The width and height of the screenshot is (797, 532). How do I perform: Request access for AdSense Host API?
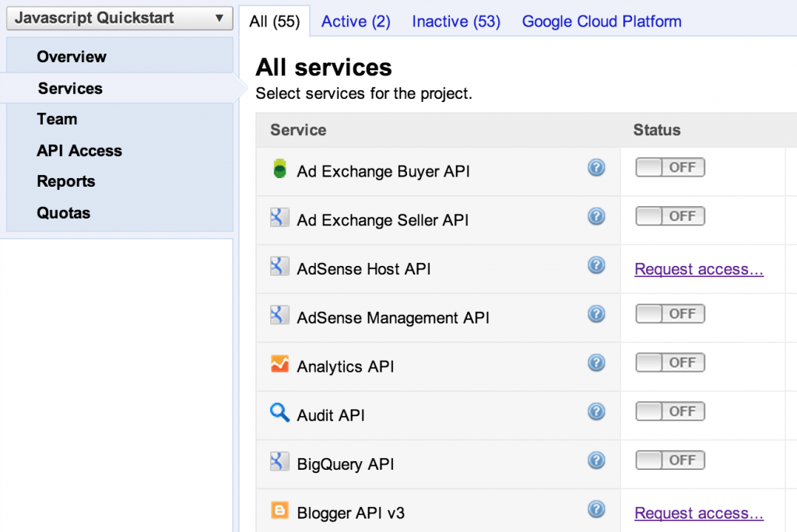coord(699,269)
